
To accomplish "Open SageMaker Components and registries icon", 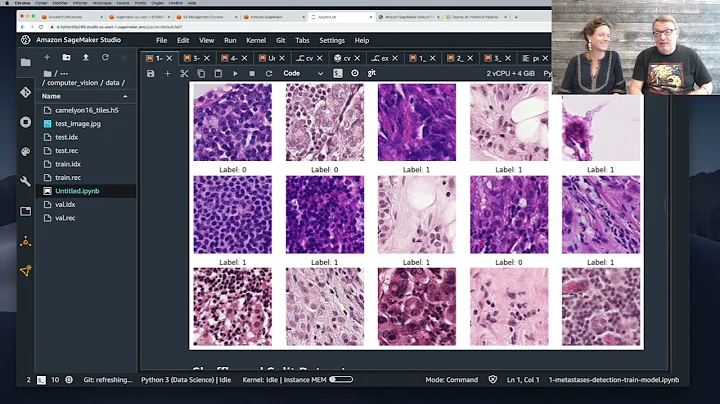I will tap(25, 271).
